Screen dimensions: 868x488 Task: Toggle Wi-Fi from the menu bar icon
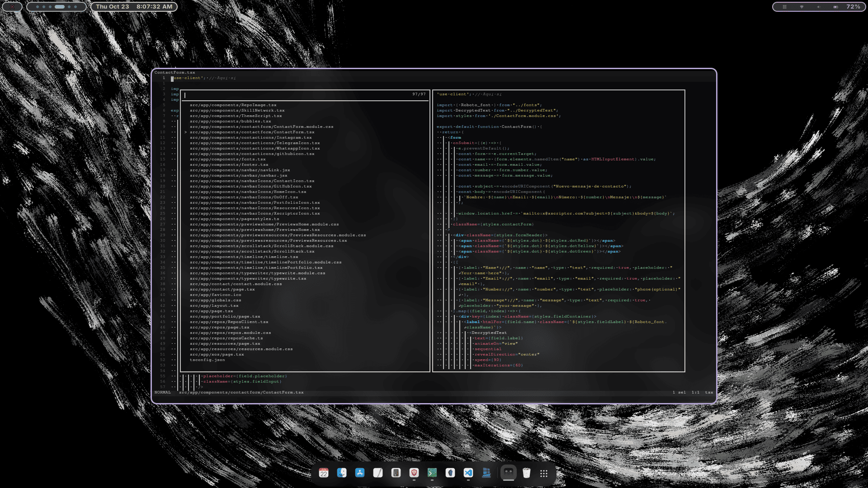pyautogui.click(x=801, y=7)
